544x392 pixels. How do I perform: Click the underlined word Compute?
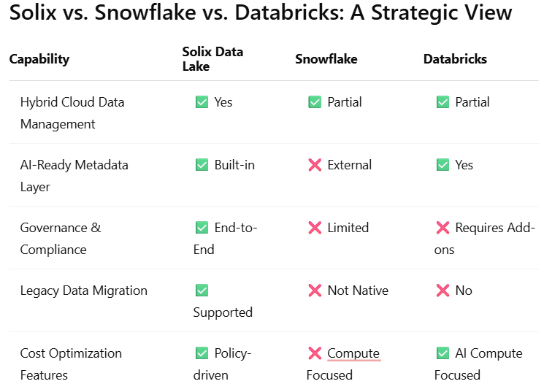tap(353, 353)
